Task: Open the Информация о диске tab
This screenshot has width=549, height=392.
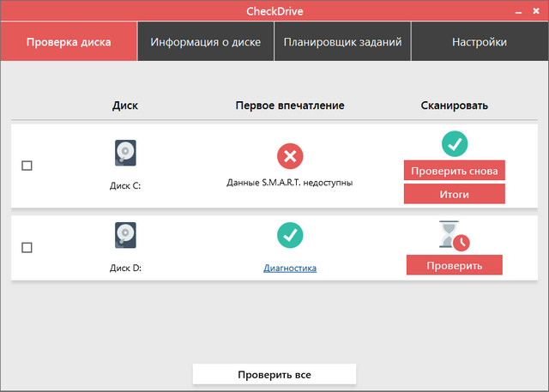Action: click(205, 42)
